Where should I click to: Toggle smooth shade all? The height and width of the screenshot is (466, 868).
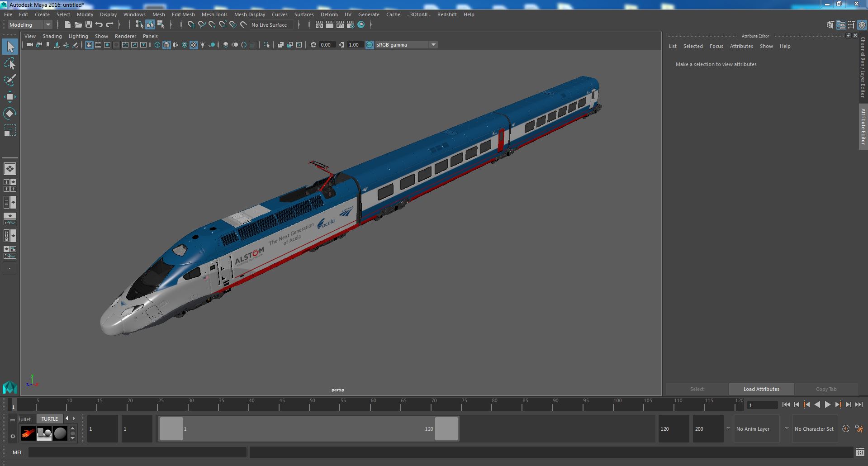click(x=166, y=45)
